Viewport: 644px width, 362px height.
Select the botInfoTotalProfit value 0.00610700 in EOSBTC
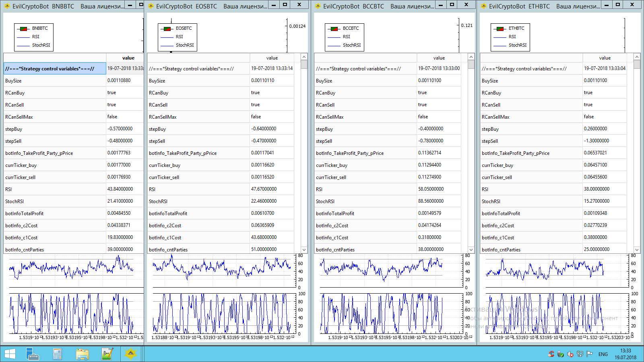262,213
